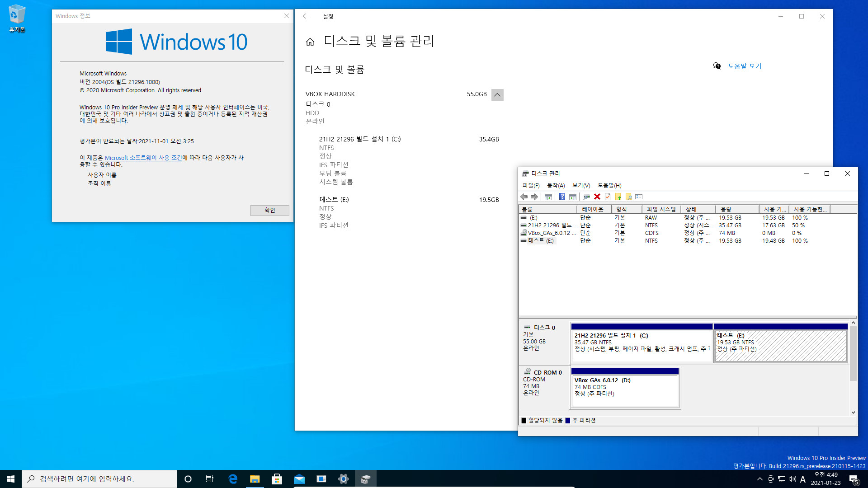Open the volume speaker icon in system tray
The height and width of the screenshot is (488, 868).
click(x=793, y=479)
